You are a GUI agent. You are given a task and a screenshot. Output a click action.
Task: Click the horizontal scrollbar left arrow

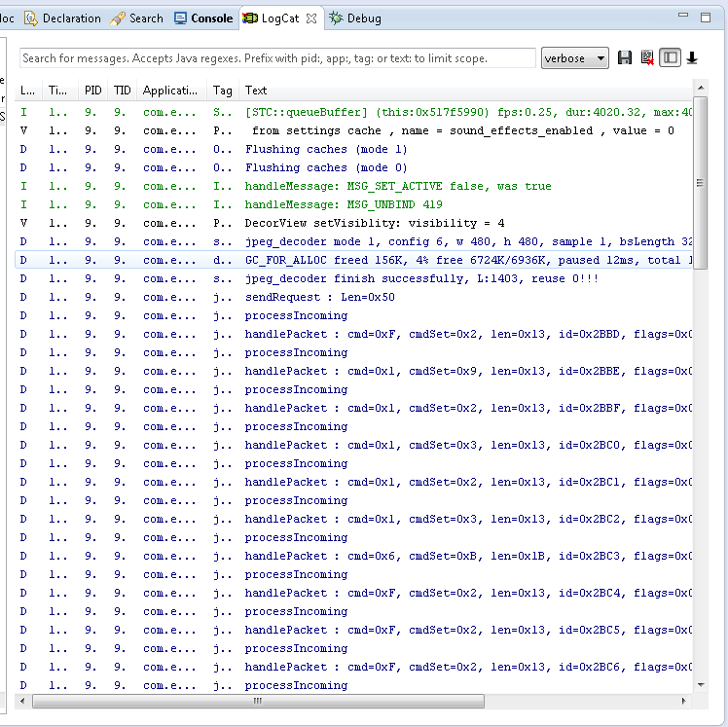(x=22, y=701)
